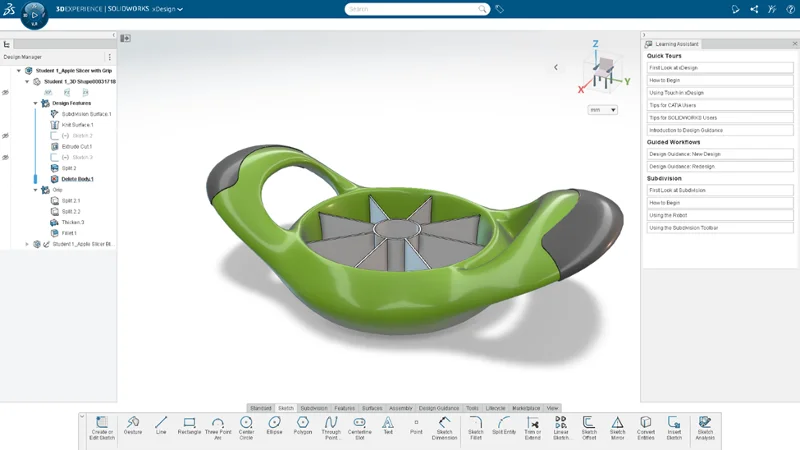The image size is (800, 450).
Task: Toggle visibility eye beside Sketch.2
Action: pos(6,136)
